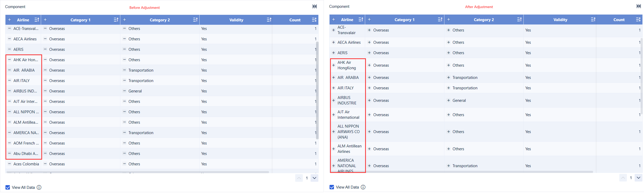Viewport: 644px width, 194px height.
Task: Click Count header text in After Adjustment table
Action: pos(619,20)
